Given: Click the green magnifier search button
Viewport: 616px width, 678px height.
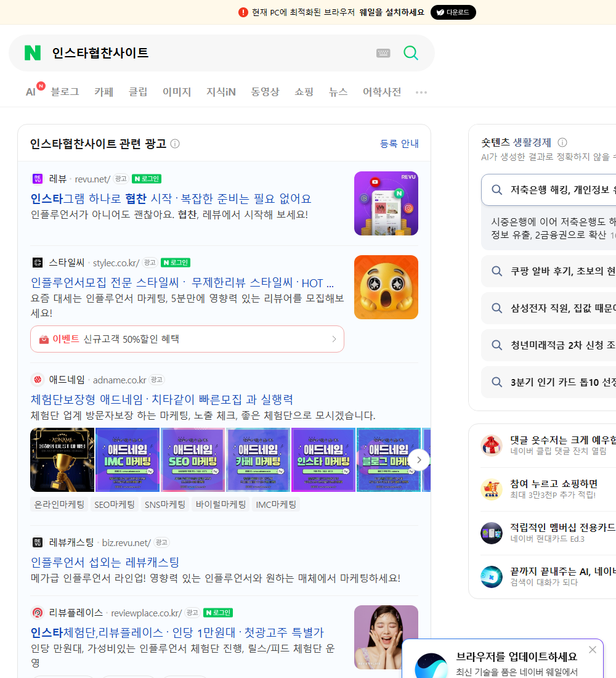Looking at the screenshot, I should (x=411, y=53).
